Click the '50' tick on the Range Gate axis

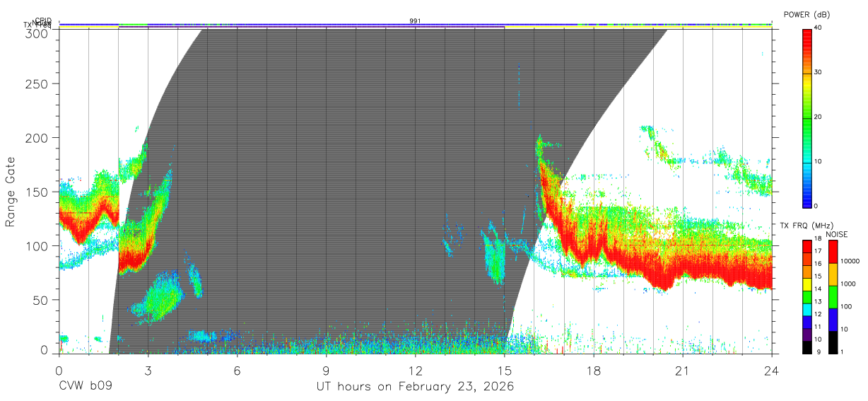(41, 300)
